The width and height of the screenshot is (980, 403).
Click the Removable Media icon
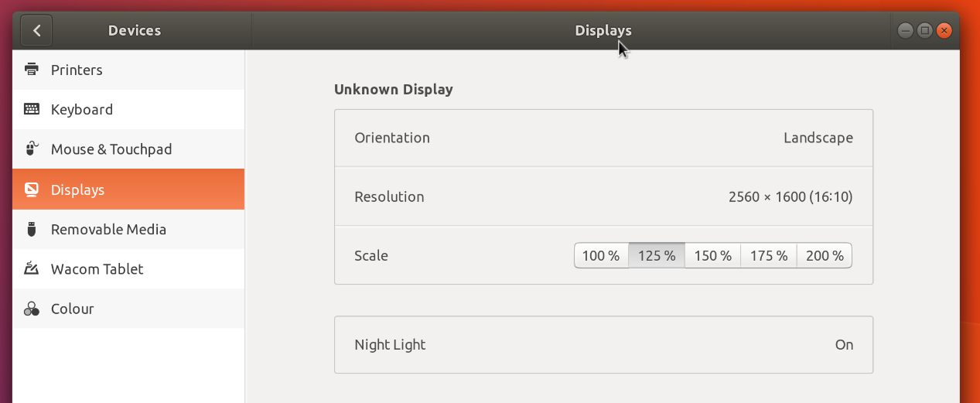pyautogui.click(x=32, y=229)
